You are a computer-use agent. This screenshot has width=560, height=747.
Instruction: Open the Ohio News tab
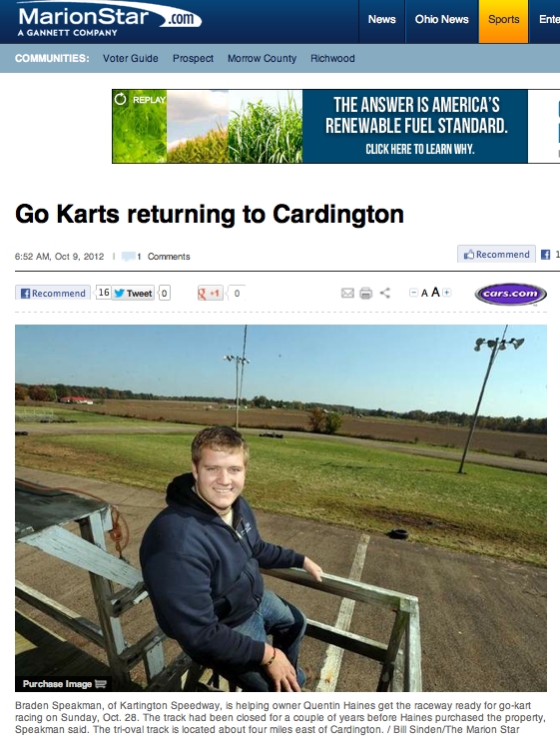pyautogui.click(x=441, y=20)
